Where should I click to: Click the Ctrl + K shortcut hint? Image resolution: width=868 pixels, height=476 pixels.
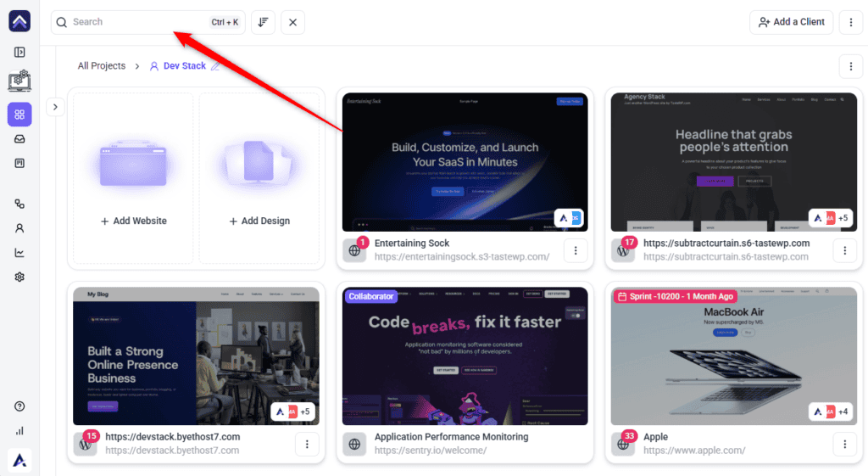pos(225,22)
